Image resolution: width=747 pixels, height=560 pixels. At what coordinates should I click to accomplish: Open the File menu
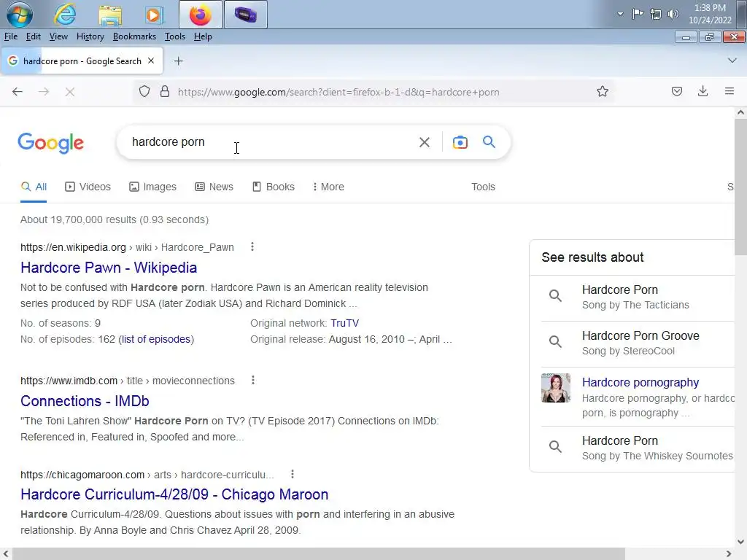(10, 36)
